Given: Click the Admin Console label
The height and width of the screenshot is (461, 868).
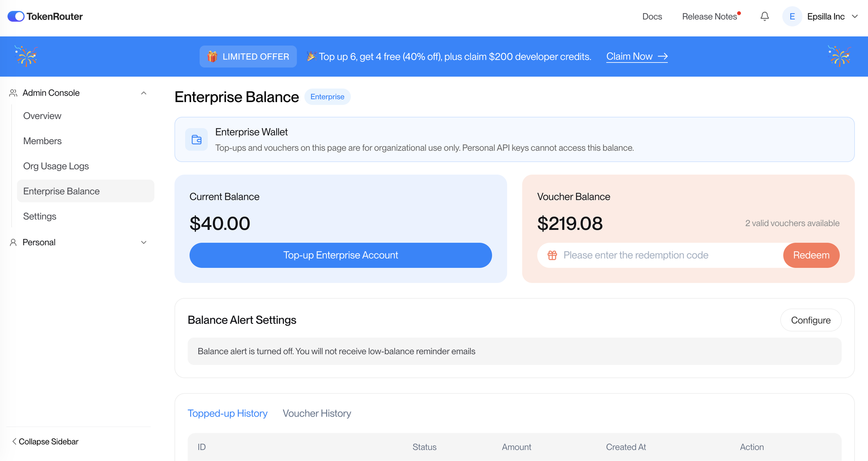Looking at the screenshot, I should click(51, 93).
